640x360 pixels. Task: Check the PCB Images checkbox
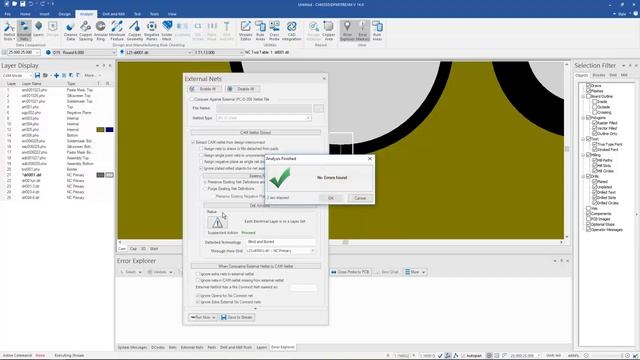tap(589, 219)
